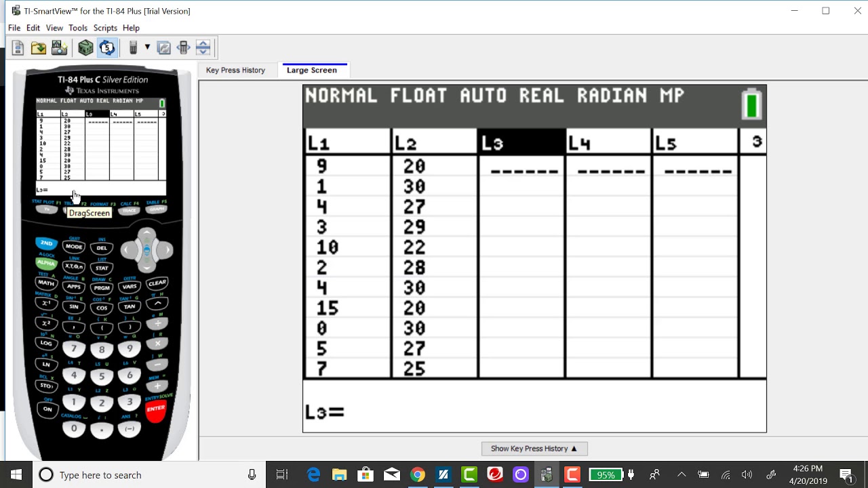Click the green Y= cube toolbar icon
The height and width of the screenshot is (488, 868).
click(x=85, y=47)
